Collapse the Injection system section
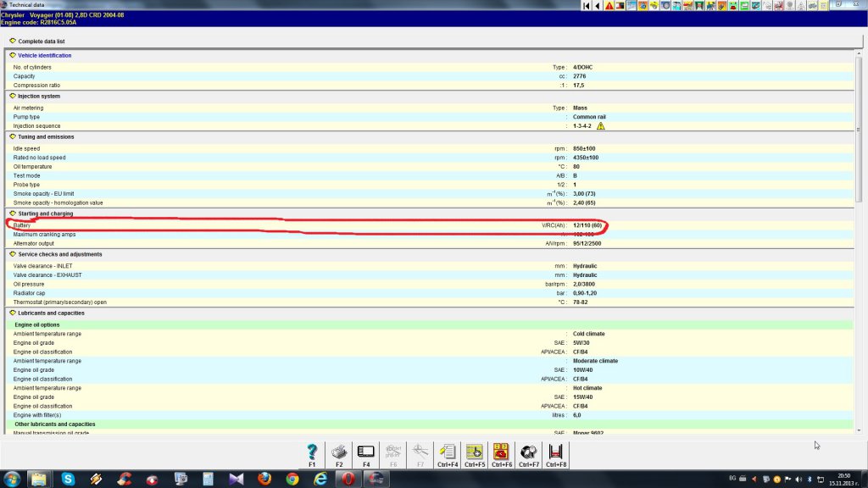Viewport: 868px width, 488px height. click(x=13, y=96)
